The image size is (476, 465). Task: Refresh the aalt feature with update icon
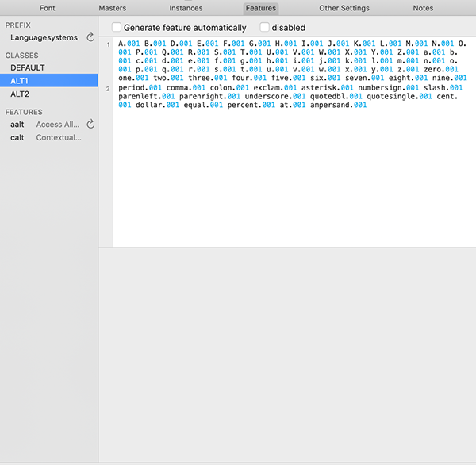click(x=90, y=125)
